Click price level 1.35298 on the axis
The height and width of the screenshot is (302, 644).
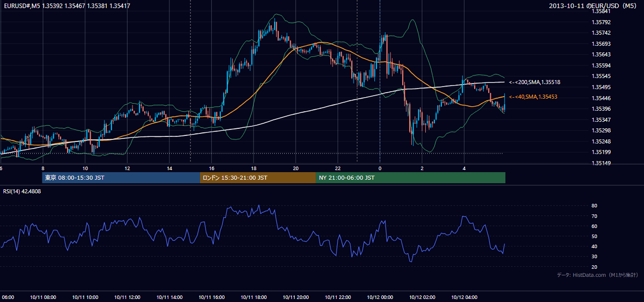[x=601, y=130]
